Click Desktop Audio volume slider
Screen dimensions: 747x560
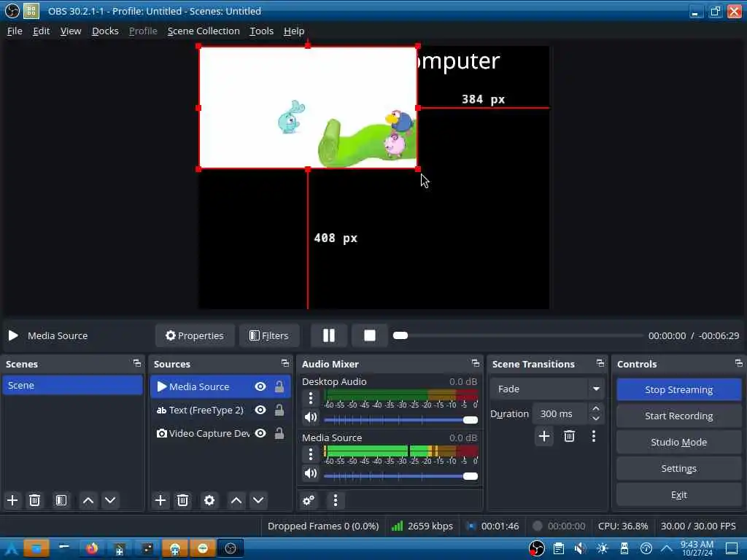400,419
